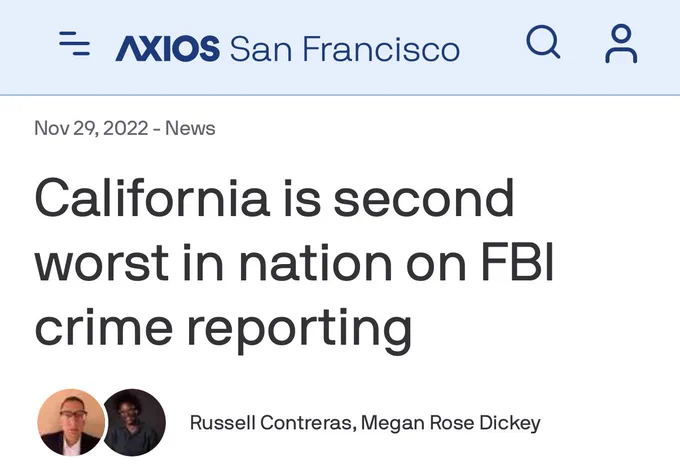This screenshot has height=470, width=680.
Task: Click the word California in the headline
Action: coord(152,197)
